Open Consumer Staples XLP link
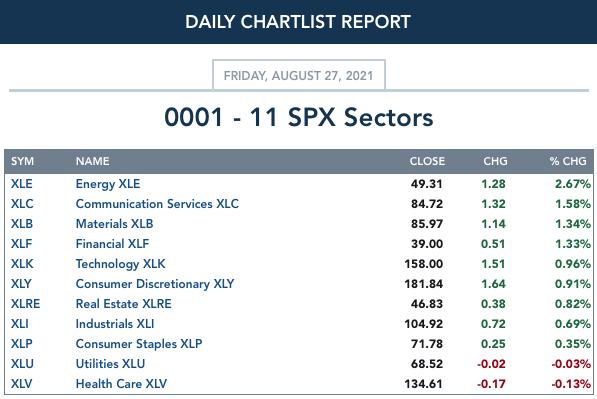The height and width of the screenshot is (399, 597). 139,344
